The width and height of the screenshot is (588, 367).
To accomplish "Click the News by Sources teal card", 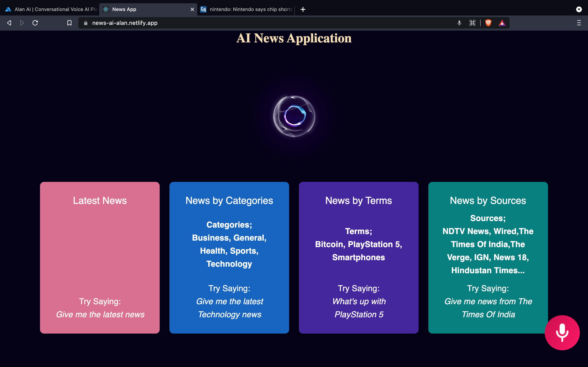I will [488, 257].
